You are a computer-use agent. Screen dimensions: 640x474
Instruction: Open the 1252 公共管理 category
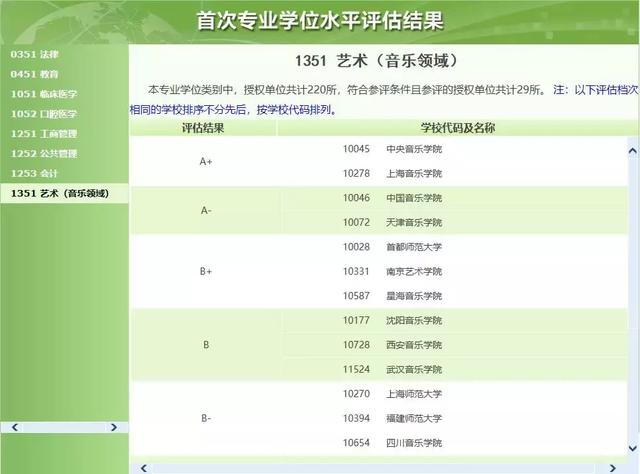(44, 154)
